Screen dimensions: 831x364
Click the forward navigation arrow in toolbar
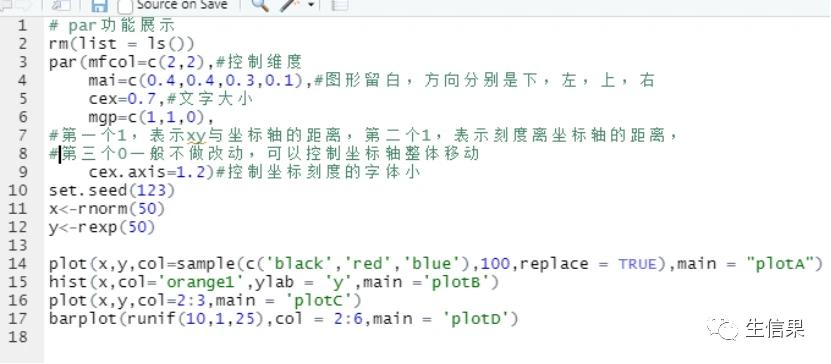24,5
